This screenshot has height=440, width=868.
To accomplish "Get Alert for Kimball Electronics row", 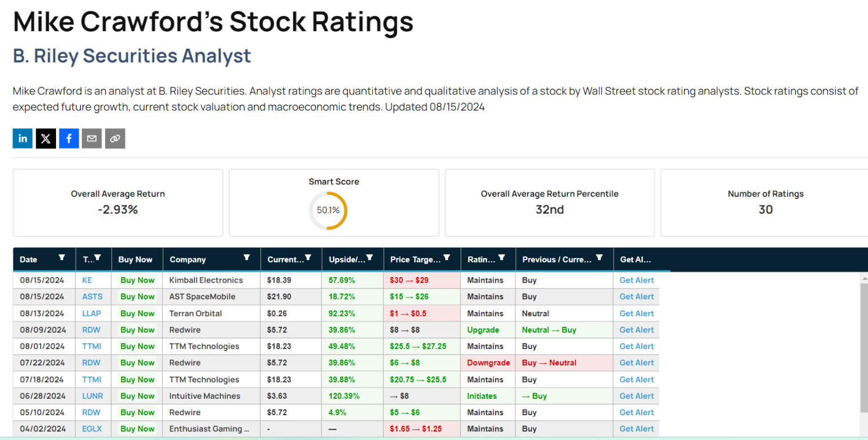I will click(x=636, y=280).
